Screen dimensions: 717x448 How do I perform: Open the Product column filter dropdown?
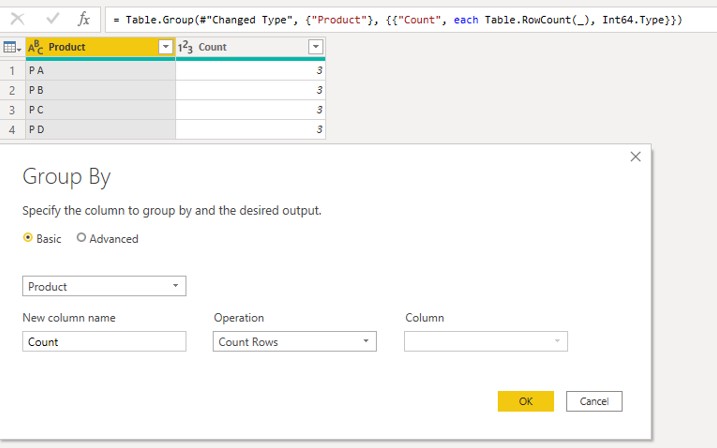point(166,47)
